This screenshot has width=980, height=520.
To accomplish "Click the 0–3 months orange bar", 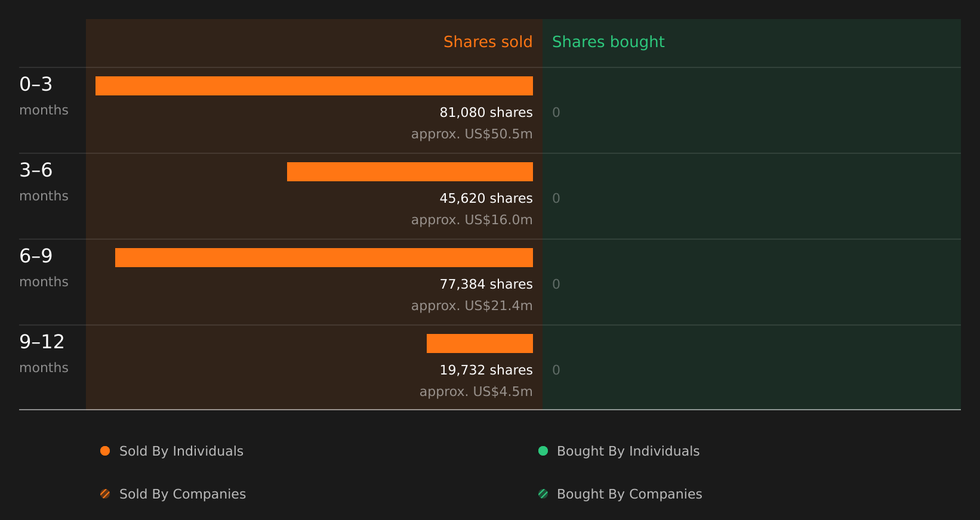I will (314, 86).
